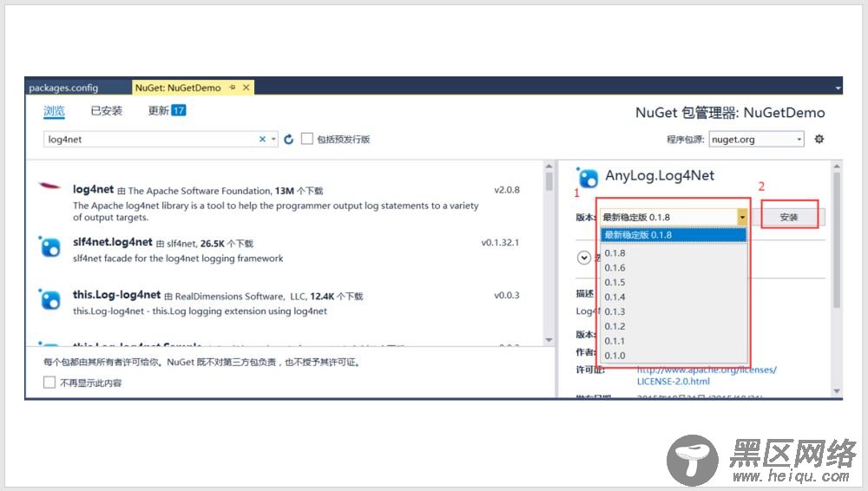Screen dimensions: 868x491
Task: Open the 程序包源 nuget.org dropdown
Action: coord(757,139)
